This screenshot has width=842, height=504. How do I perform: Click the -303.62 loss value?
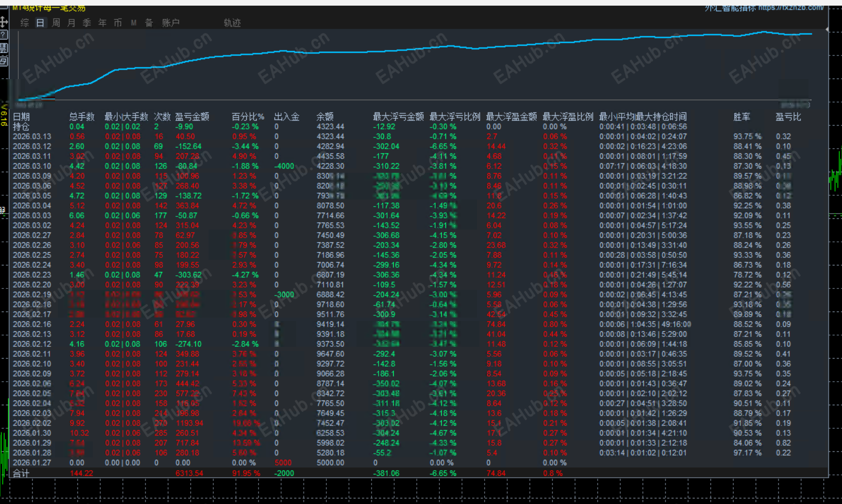pos(188,275)
